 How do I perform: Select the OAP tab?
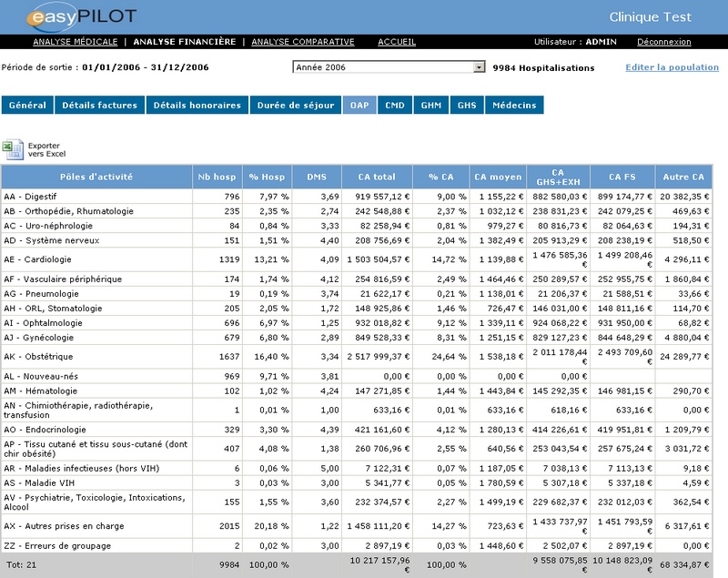coord(359,105)
